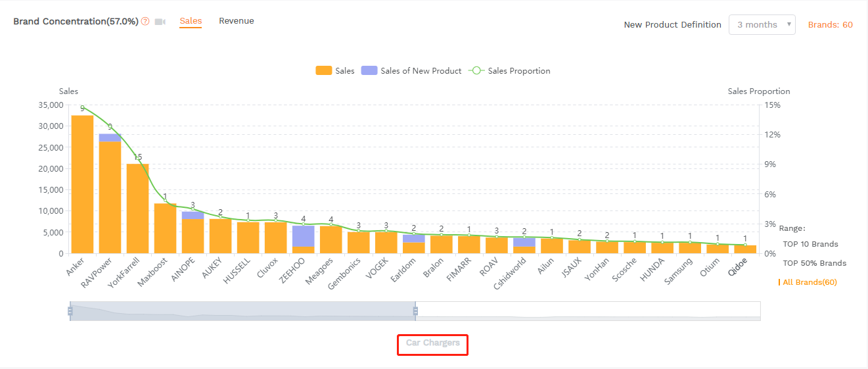Viewport: 868px width, 369px height.
Task: Select TOP 10 Brands range
Action: point(810,244)
